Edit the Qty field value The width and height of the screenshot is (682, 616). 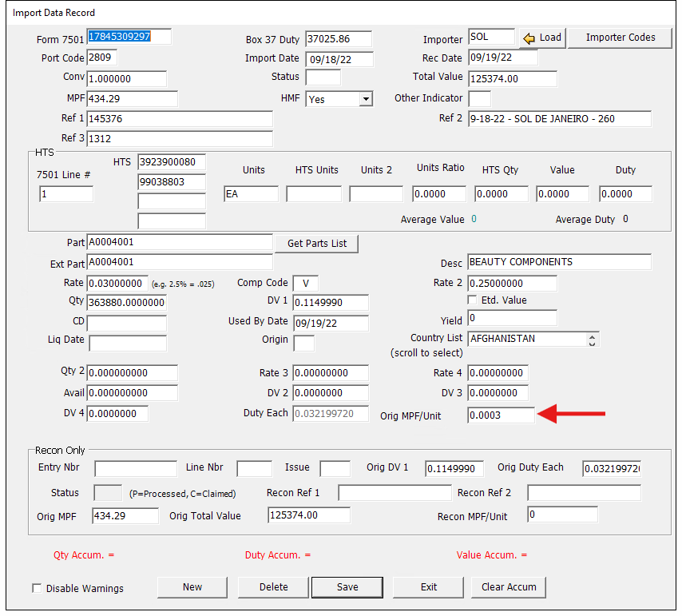click(127, 303)
